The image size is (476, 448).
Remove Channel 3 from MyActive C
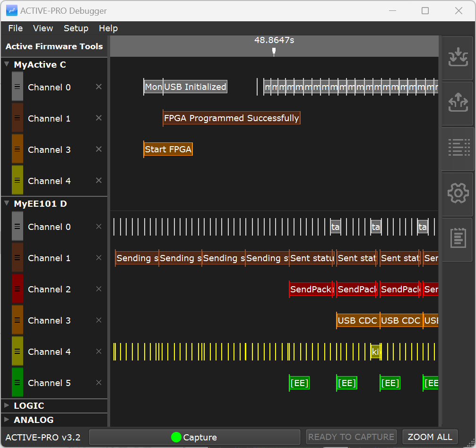tap(99, 149)
